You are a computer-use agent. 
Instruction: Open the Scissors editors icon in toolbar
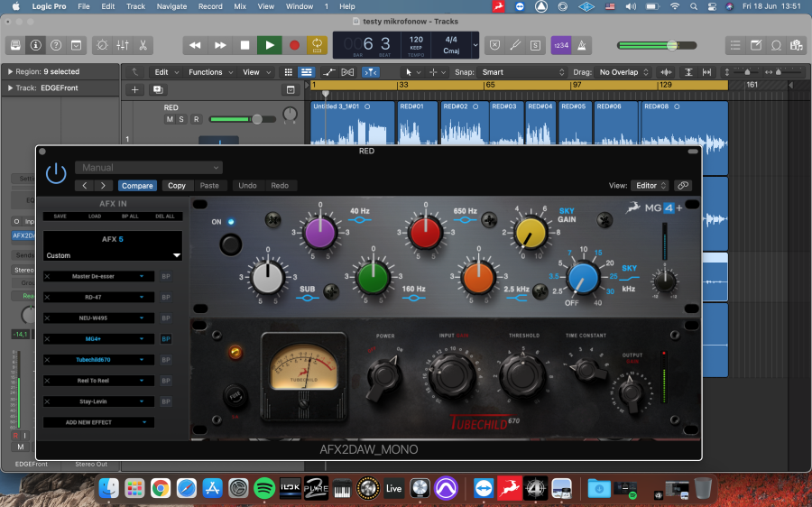pos(143,46)
